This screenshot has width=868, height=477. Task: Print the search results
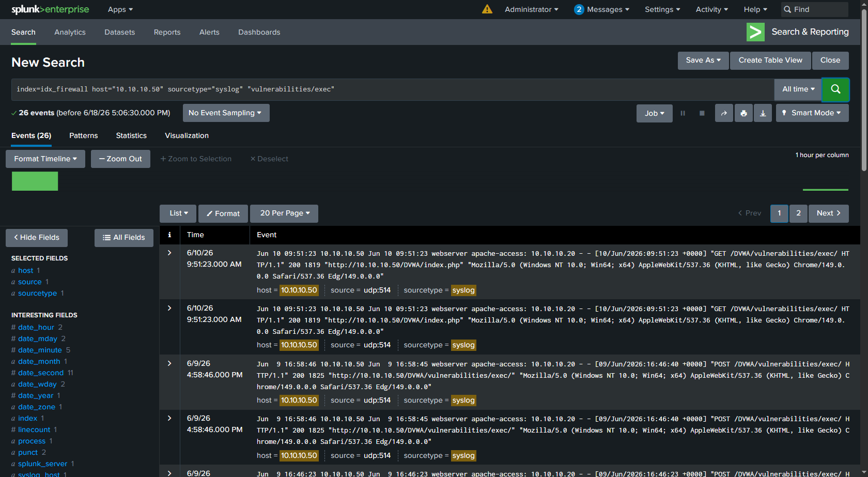tap(743, 113)
